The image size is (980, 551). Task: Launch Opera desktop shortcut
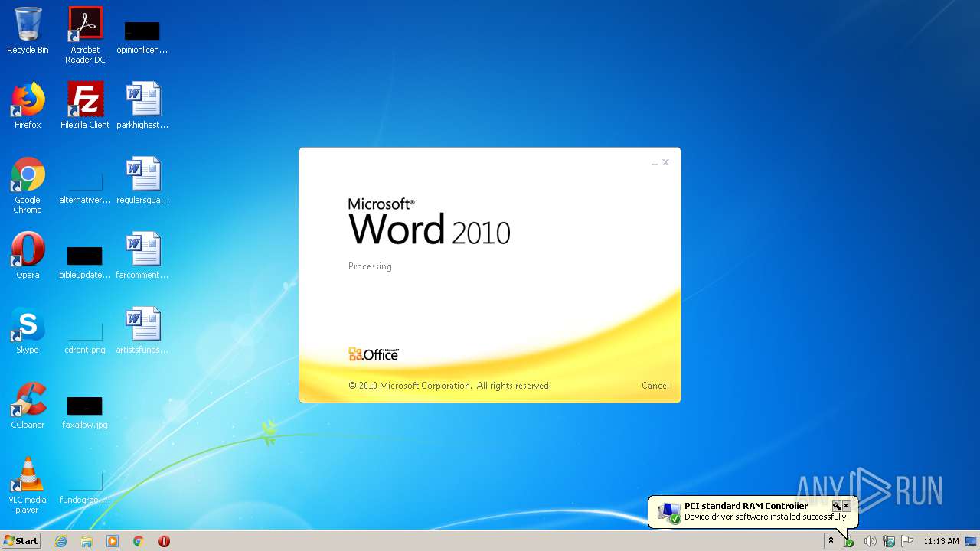[28, 256]
